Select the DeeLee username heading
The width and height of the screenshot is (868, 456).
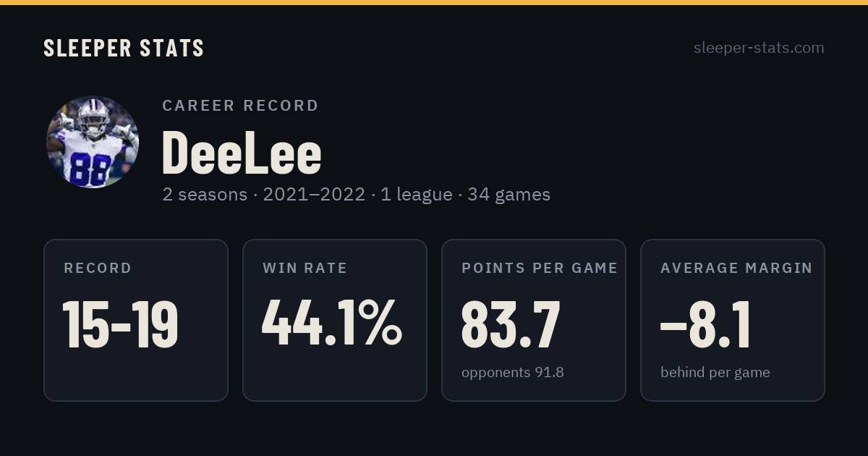[242, 152]
